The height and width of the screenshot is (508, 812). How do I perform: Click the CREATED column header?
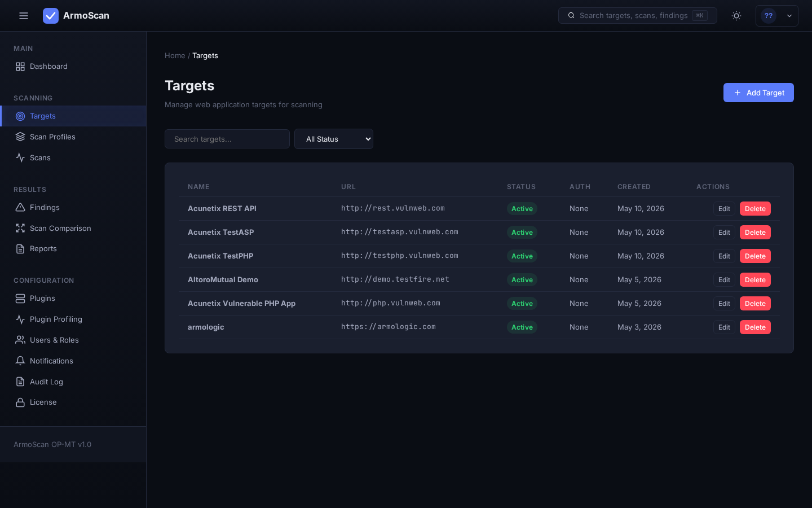[x=634, y=187]
